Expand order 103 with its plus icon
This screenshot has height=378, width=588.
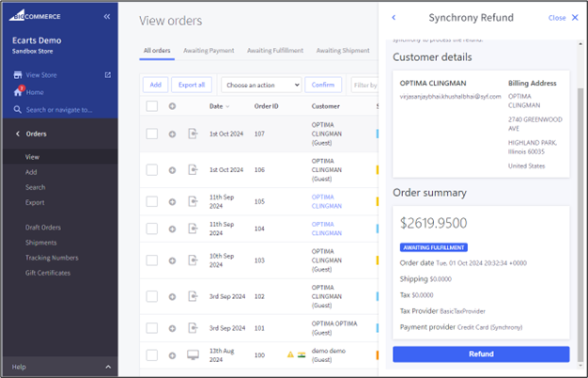coord(172,260)
